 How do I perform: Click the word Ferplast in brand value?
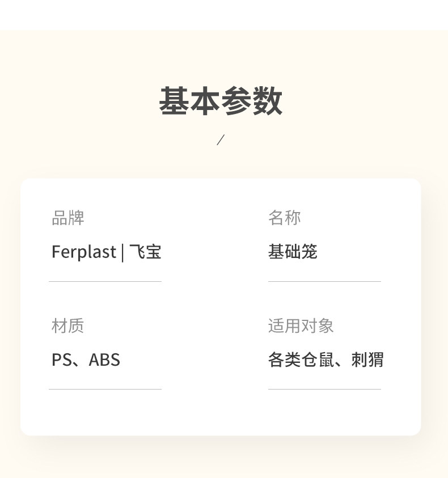tap(83, 252)
